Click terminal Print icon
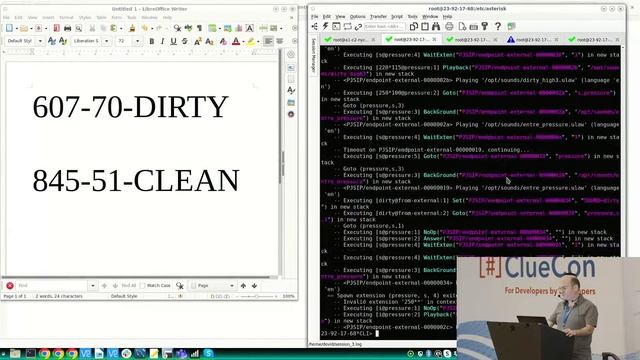Viewport: 640px width, 360px height. coord(449,27)
